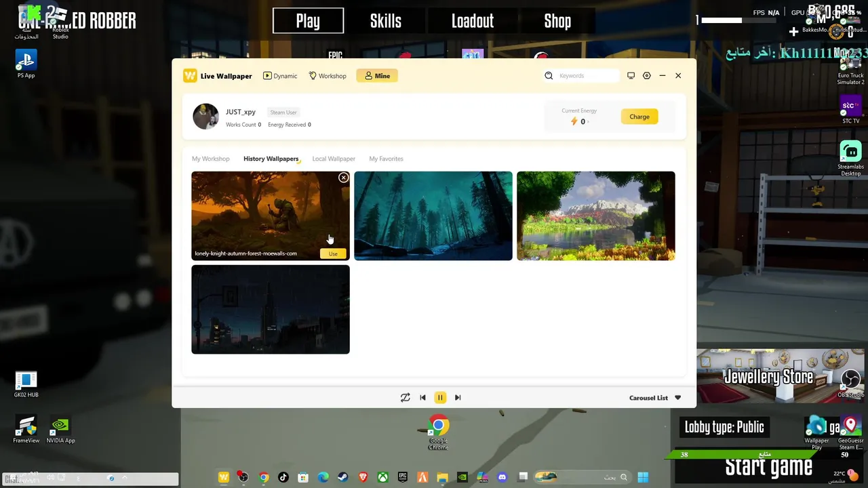Open the Dynamic wallpapers tab
Viewport: 868px width, 488px height.
click(280, 76)
